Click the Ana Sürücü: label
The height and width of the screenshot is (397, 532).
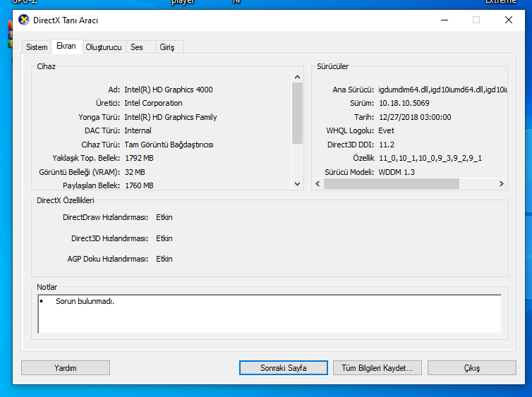tap(353, 90)
